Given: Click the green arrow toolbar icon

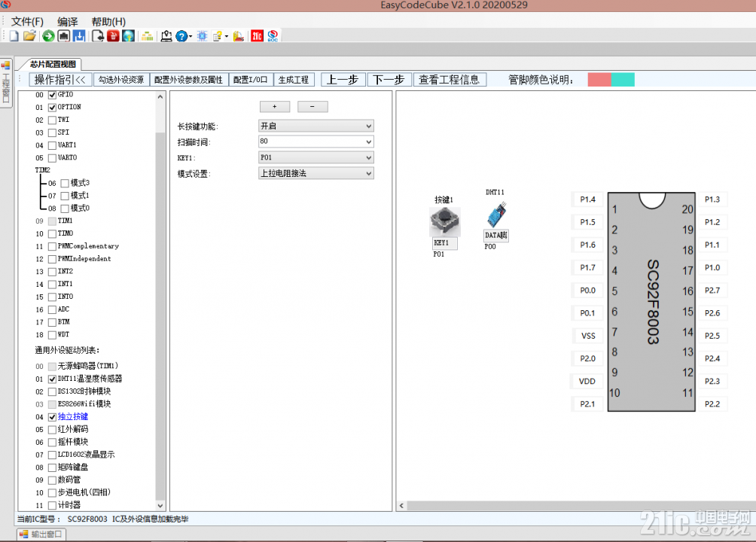Looking at the screenshot, I should point(48,36).
